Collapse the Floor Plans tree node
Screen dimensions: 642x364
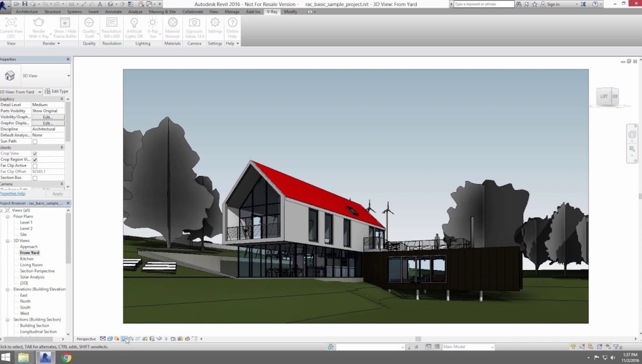(8, 217)
